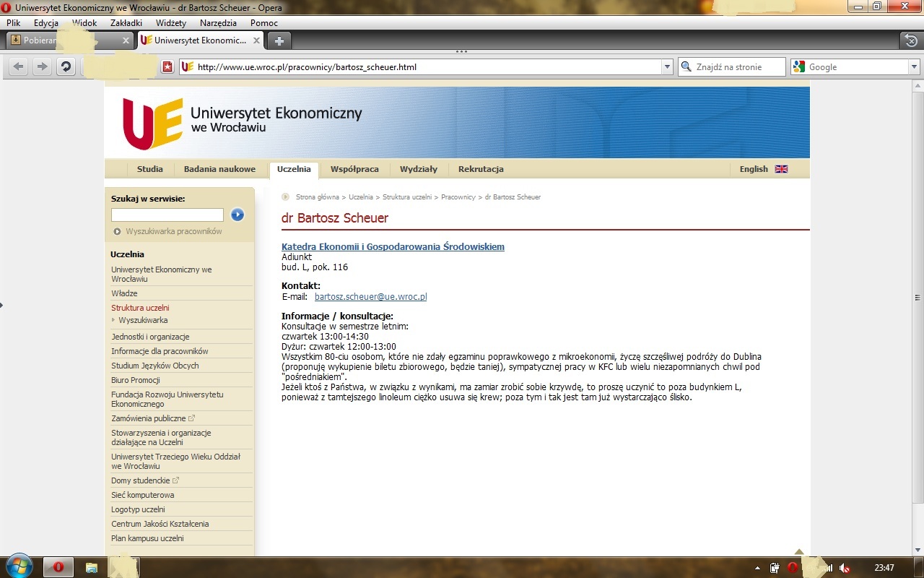Viewport: 924px width, 578px height.
Task: Open Logotyp uczelni sidebar link
Action: click(138, 509)
